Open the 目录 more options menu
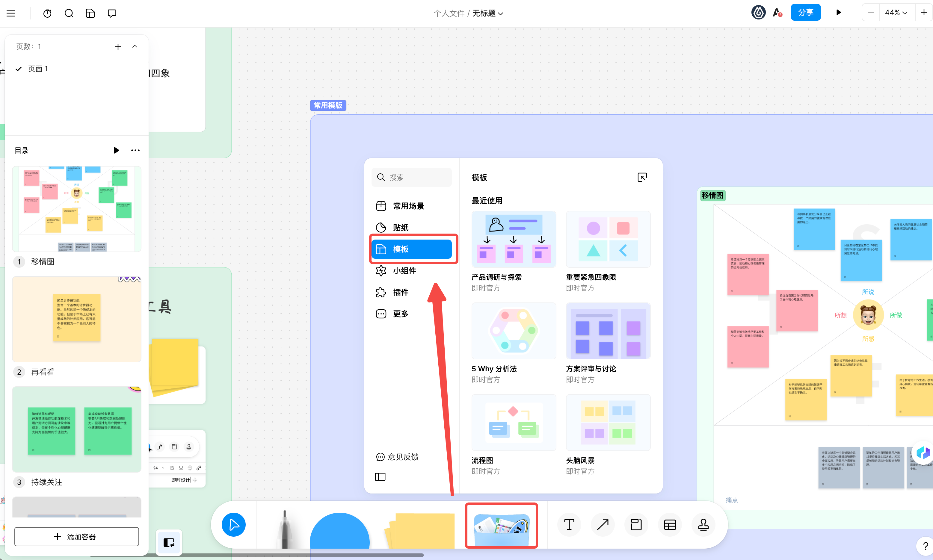 135,150
